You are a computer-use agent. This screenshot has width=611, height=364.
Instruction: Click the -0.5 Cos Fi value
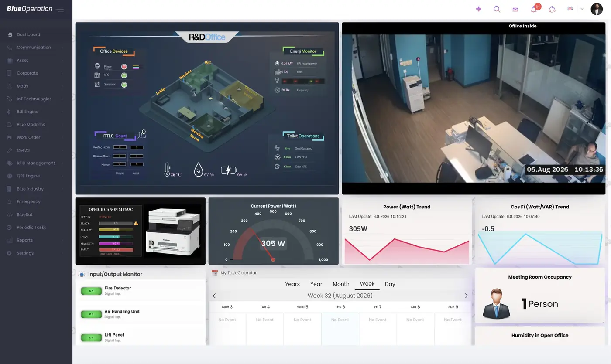point(488,229)
